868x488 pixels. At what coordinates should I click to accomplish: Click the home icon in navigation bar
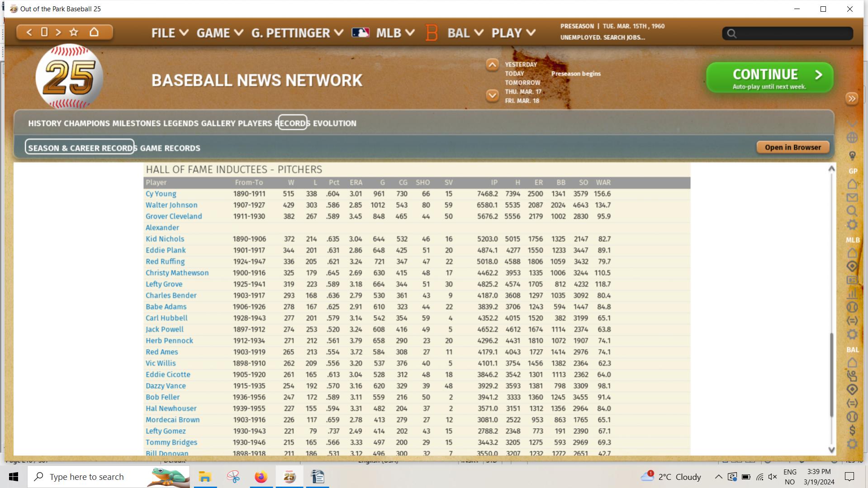94,32
